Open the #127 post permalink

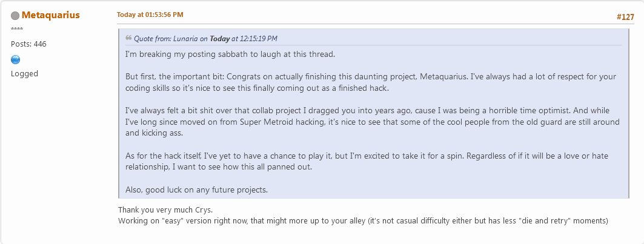pyautogui.click(x=625, y=17)
